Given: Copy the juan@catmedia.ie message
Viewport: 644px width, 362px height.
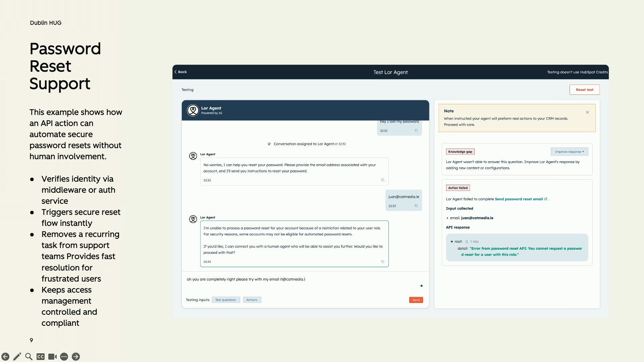Looking at the screenshot, I should [416, 206].
